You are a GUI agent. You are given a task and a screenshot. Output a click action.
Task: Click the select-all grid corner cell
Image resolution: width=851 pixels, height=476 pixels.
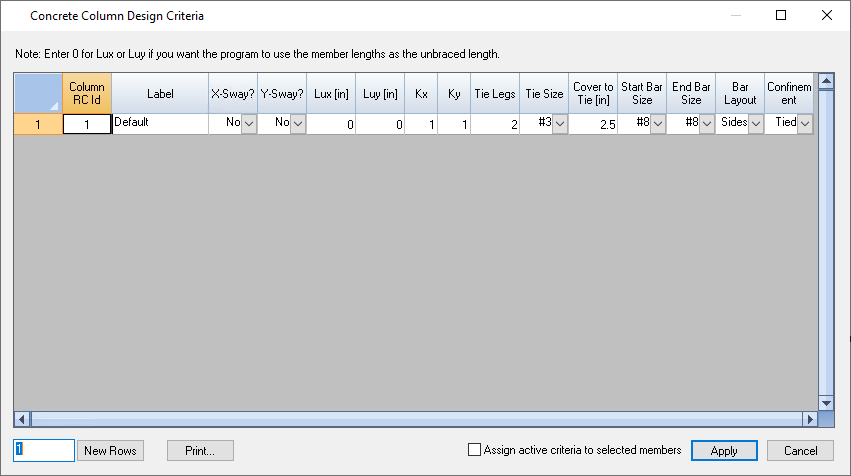[x=38, y=93]
